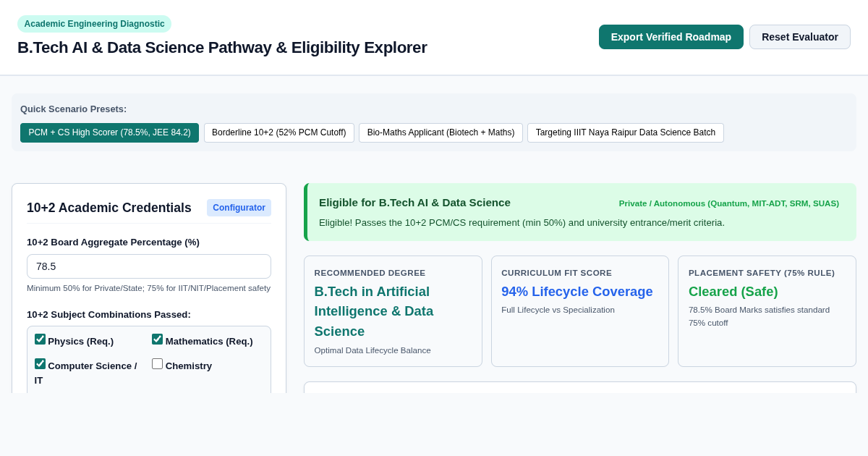
Task: Click the Placement Safety (75% Rule) label
Action: (762, 273)
